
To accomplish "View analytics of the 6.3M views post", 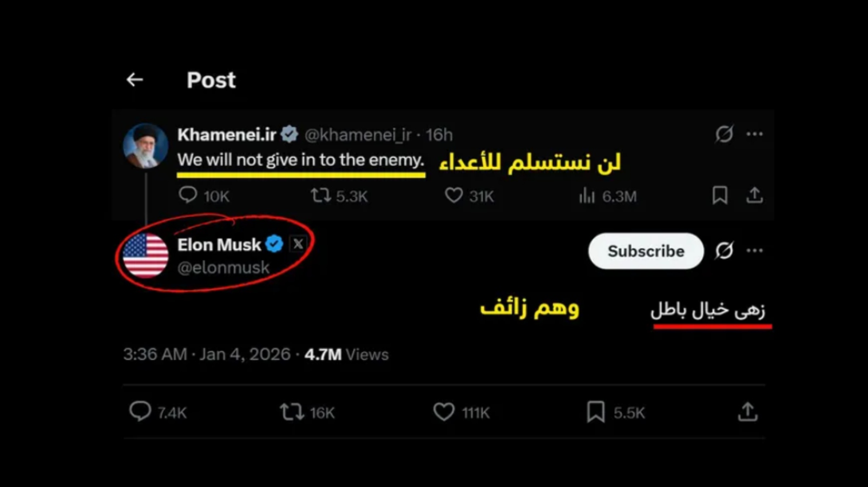I will (x=587, y=195).
